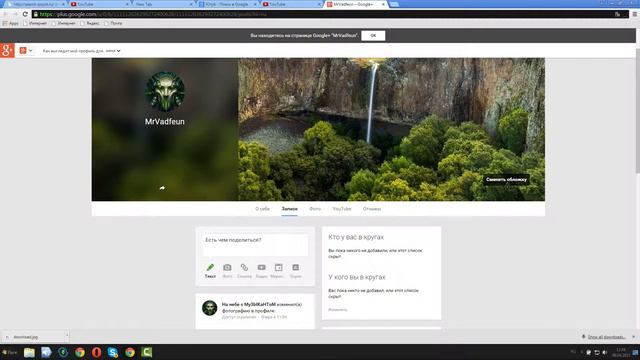
Task: Click the browser back arrow
Action: coord(5,14)
